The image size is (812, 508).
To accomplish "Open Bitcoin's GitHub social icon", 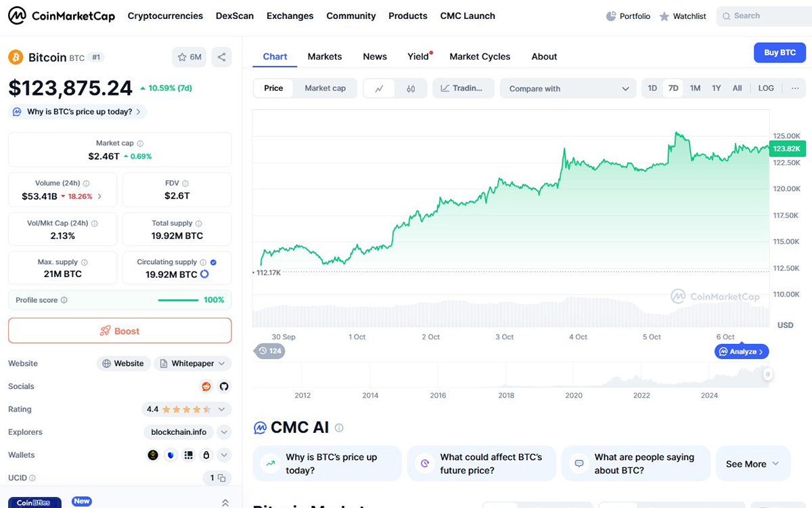I will pyautogui.click(x=223, y=386).
